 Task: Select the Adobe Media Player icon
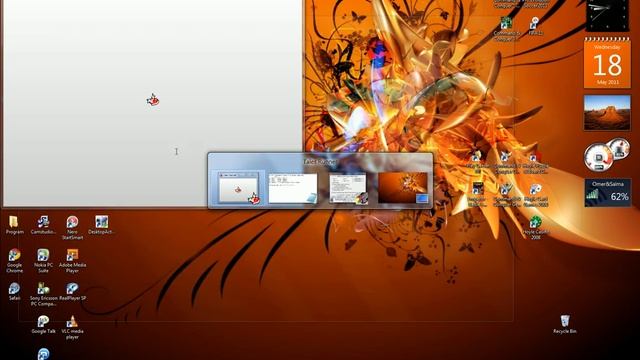(72, 260)
